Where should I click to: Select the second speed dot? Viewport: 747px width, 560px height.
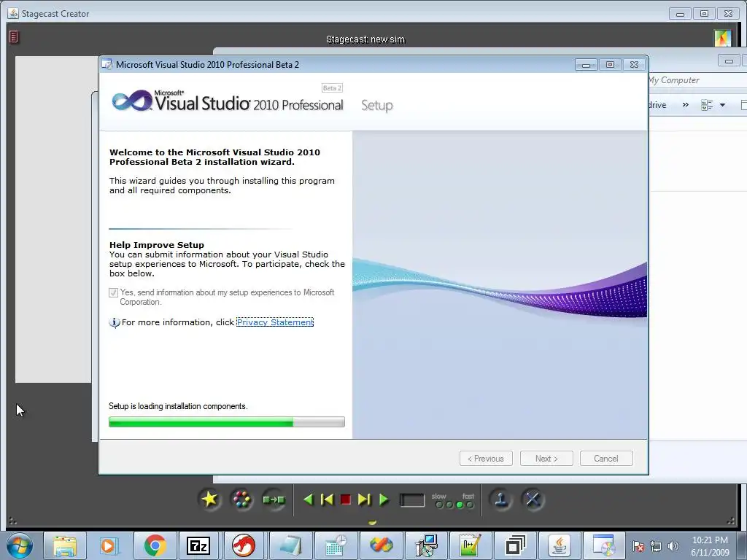(449, 505)
